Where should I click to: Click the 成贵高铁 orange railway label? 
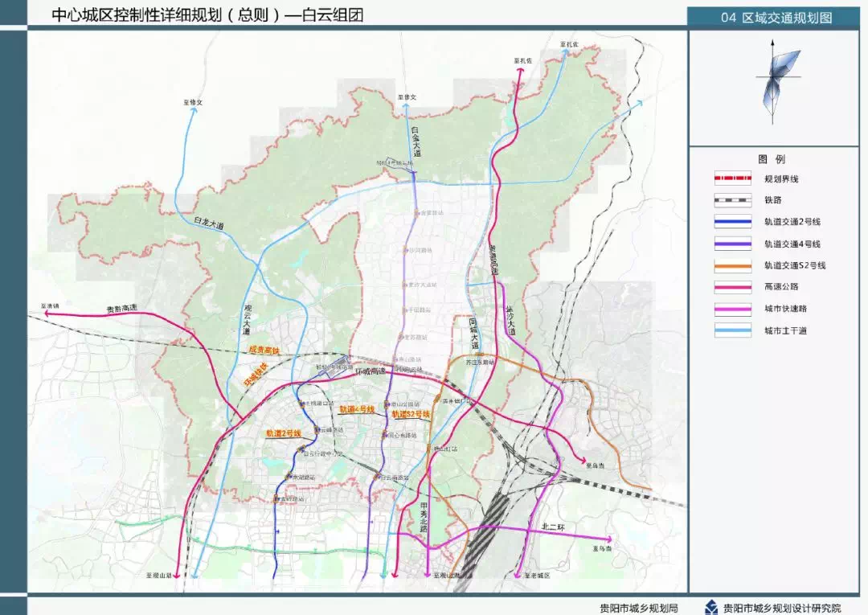click(264, 351)
